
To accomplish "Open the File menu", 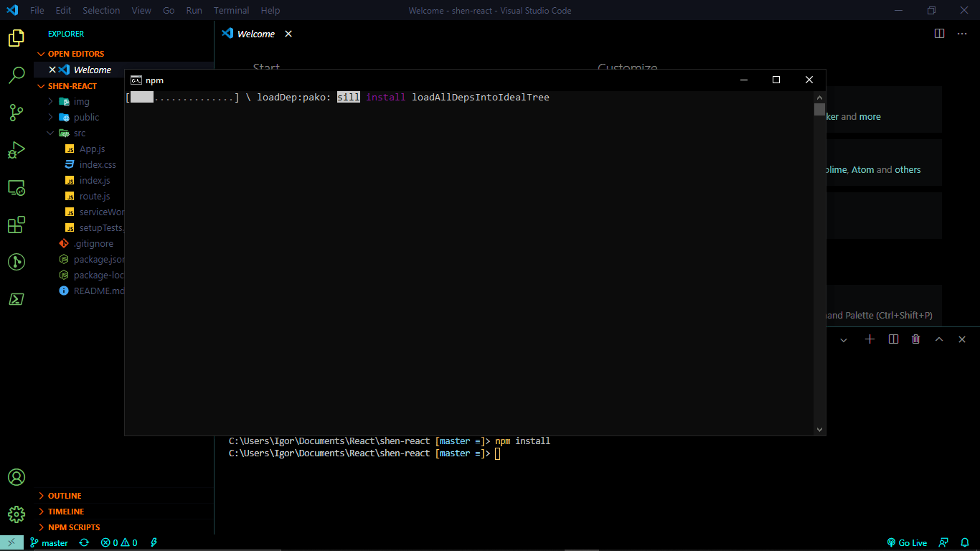I will click(x=37, y=11).
